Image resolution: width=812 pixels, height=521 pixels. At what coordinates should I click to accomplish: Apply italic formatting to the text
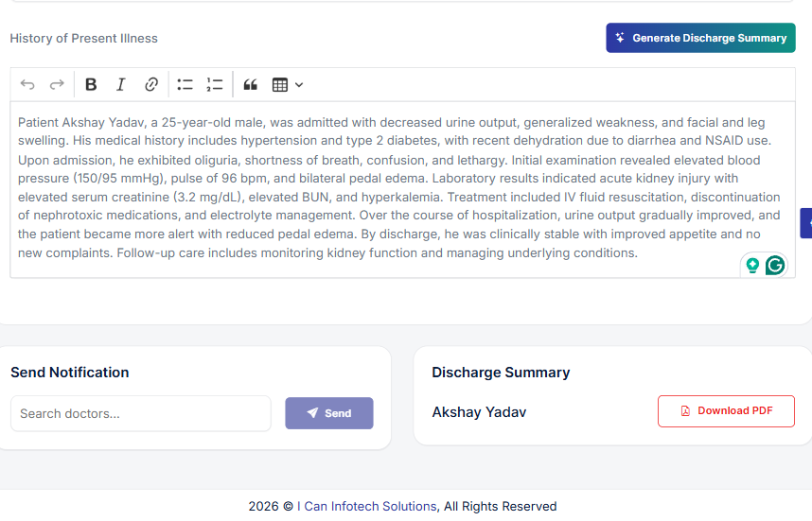[x=120, y=85]
